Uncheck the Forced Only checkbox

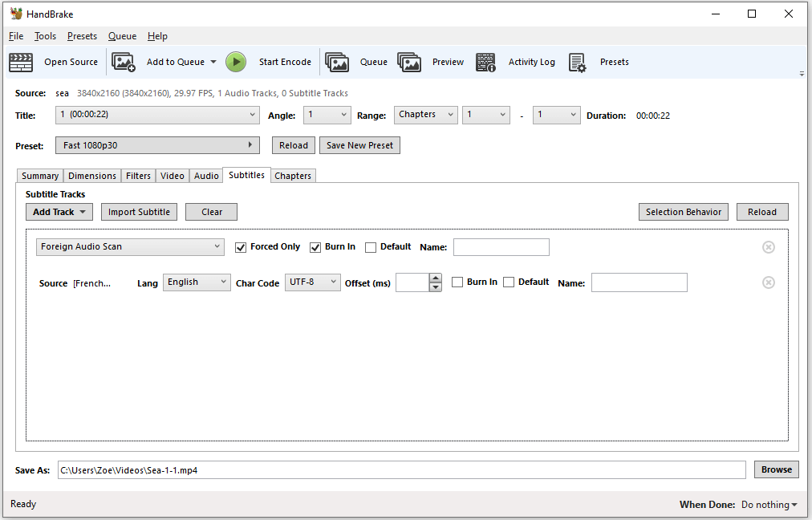(241, 247)
